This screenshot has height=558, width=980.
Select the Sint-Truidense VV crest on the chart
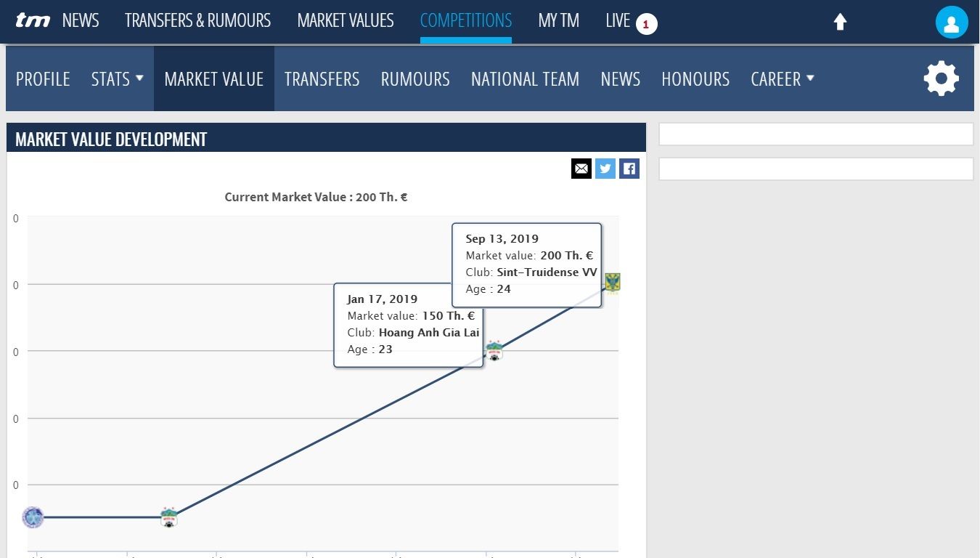point(612,283)
